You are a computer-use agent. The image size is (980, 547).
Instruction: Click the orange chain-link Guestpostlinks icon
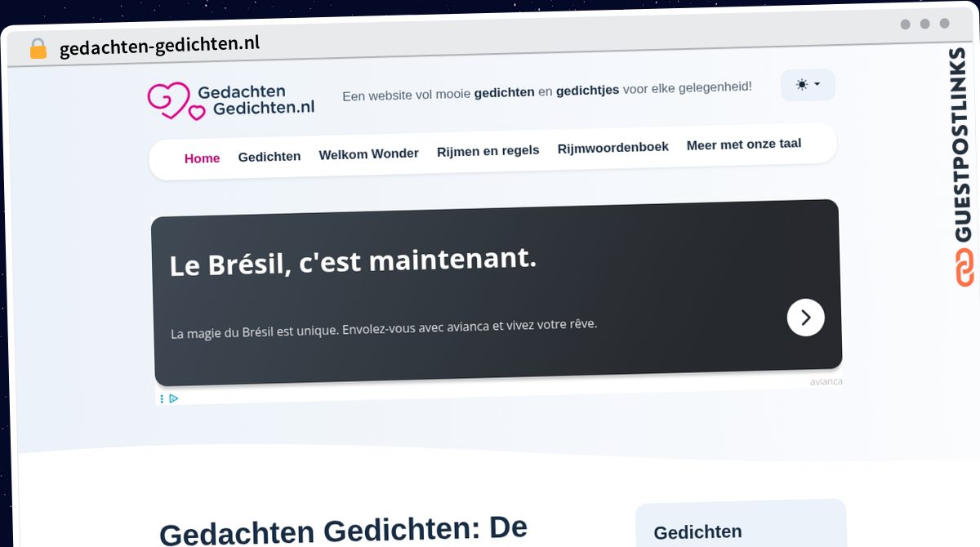pos(964,268)
